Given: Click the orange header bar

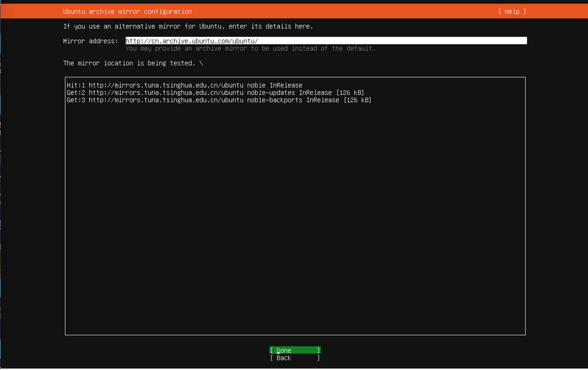Looking at the screenshot, I should pos(342,12).
